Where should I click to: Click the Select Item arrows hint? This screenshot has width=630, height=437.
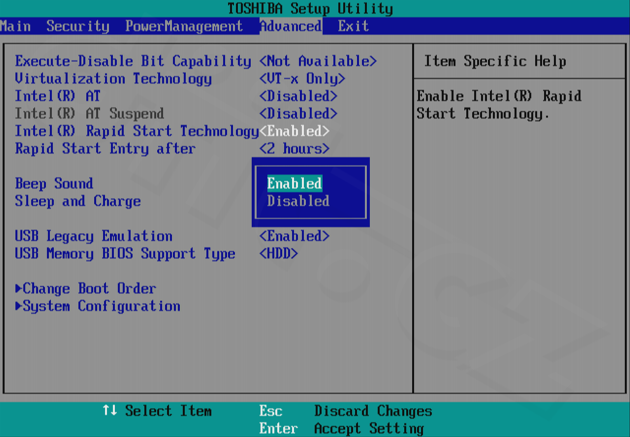coord(157,411)
